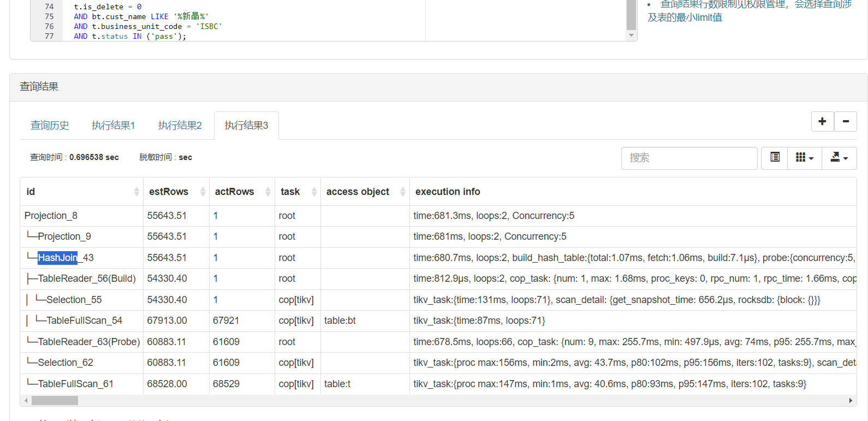Sort by estRows column arrows
Image resolution: width=868 pixels, height=421 pixels.
203,192
